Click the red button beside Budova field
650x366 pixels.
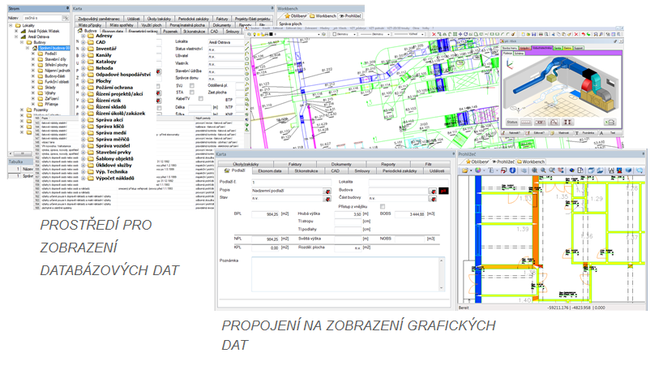click(x=444, y=191)
